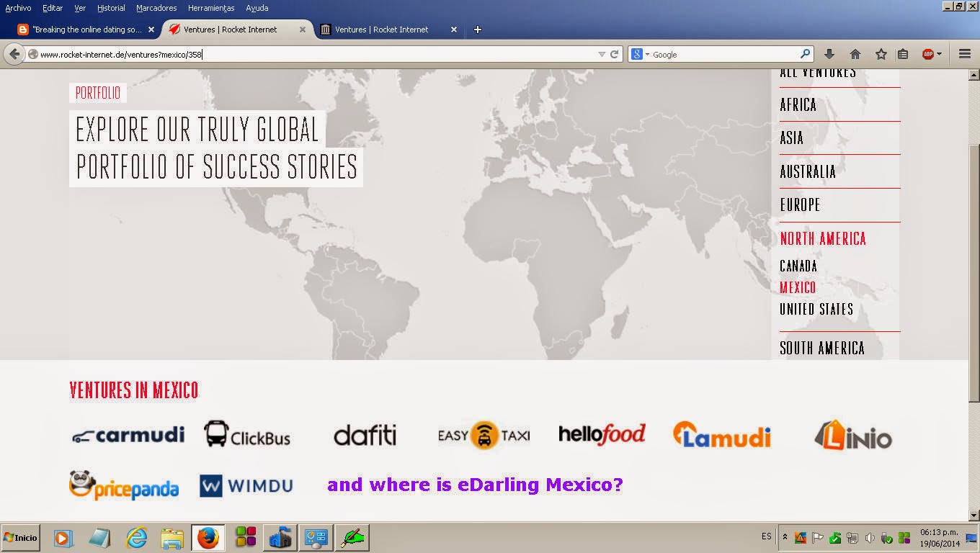Open the colored squares taskbar app
Image resolution: width=980 pixels, height=553 pixels.
(246, 538)
